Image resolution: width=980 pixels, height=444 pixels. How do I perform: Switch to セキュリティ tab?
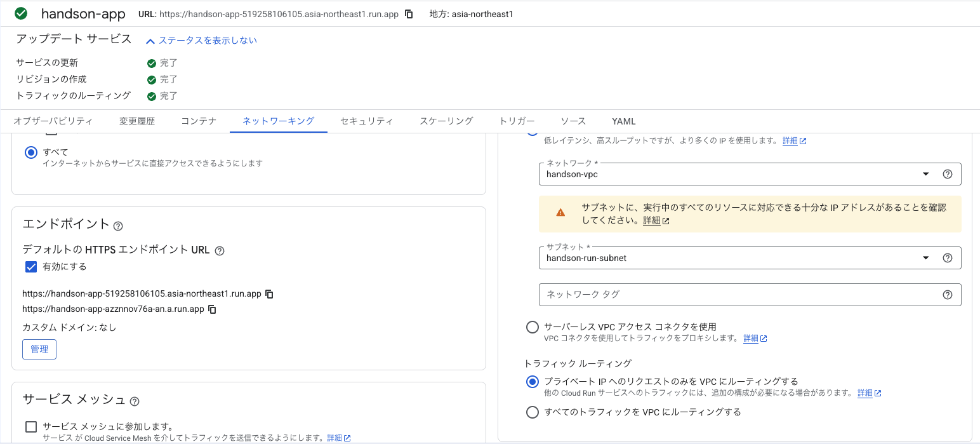click(x=367, y=121)
